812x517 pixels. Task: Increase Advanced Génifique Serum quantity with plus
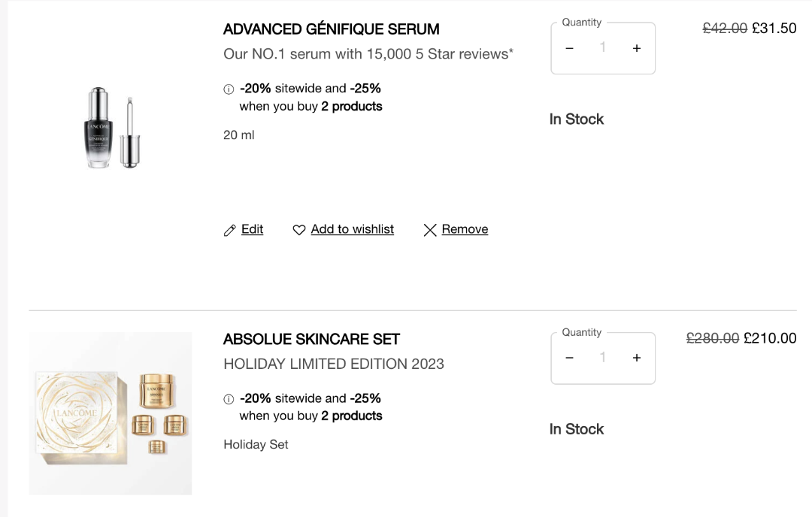[x=637, y=48]
